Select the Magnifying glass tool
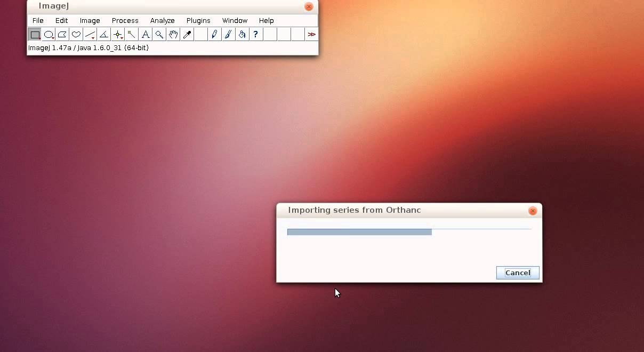Viewport: 644px width, 352px height. (159, 35)
